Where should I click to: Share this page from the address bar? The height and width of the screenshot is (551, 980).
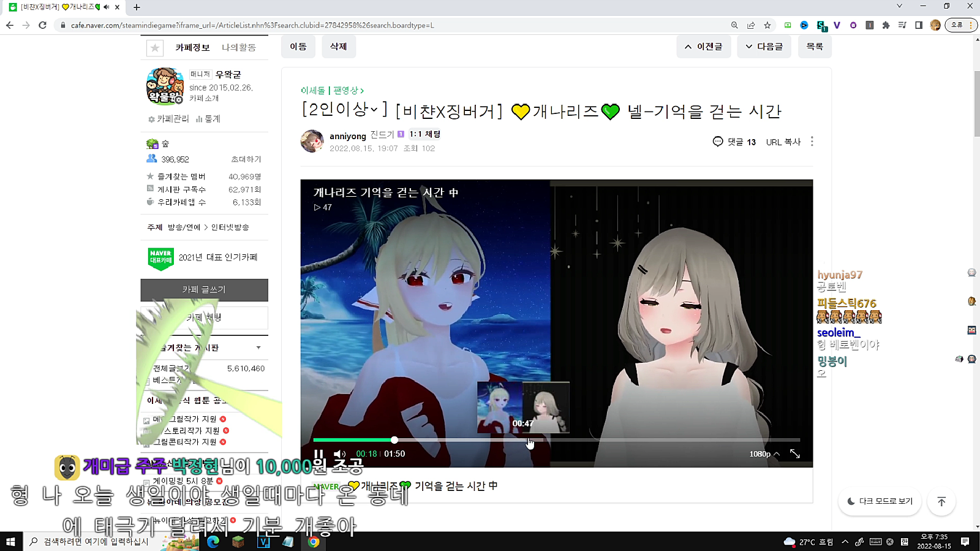[x=751, y=25]
